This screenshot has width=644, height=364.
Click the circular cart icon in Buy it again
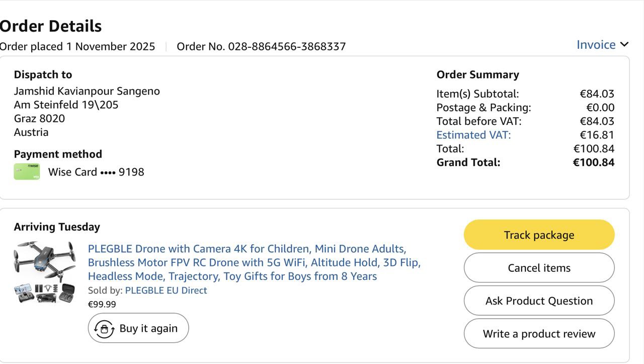104,329
